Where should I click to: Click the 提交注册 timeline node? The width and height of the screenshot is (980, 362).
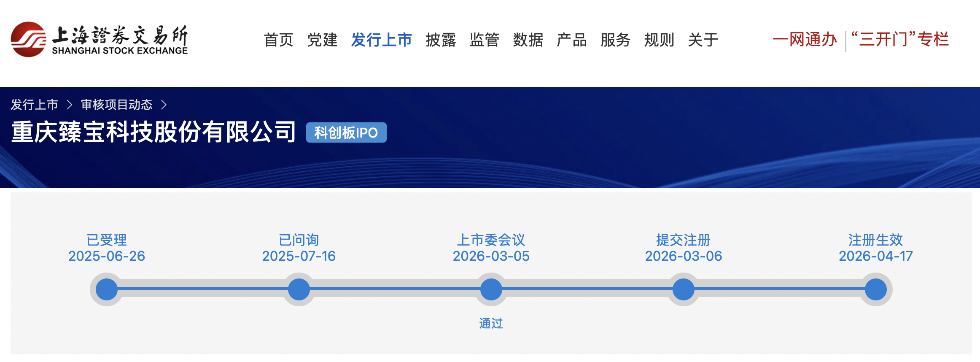click(x=684, y=289)
